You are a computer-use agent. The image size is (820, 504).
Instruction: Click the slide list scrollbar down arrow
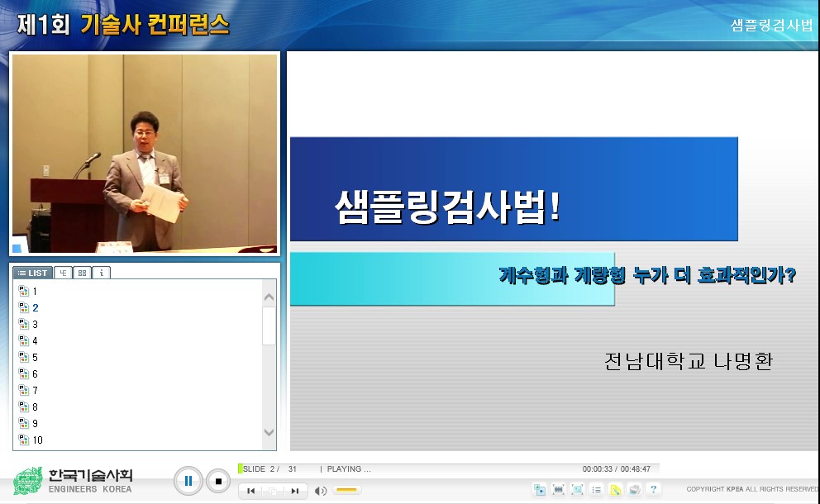click(268, 432)
